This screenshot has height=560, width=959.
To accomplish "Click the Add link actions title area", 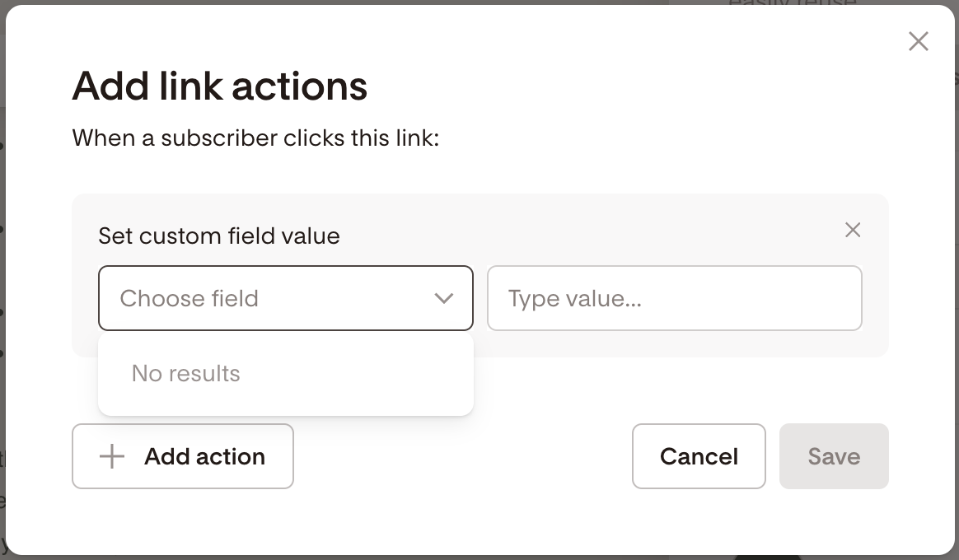I will 219,86.
